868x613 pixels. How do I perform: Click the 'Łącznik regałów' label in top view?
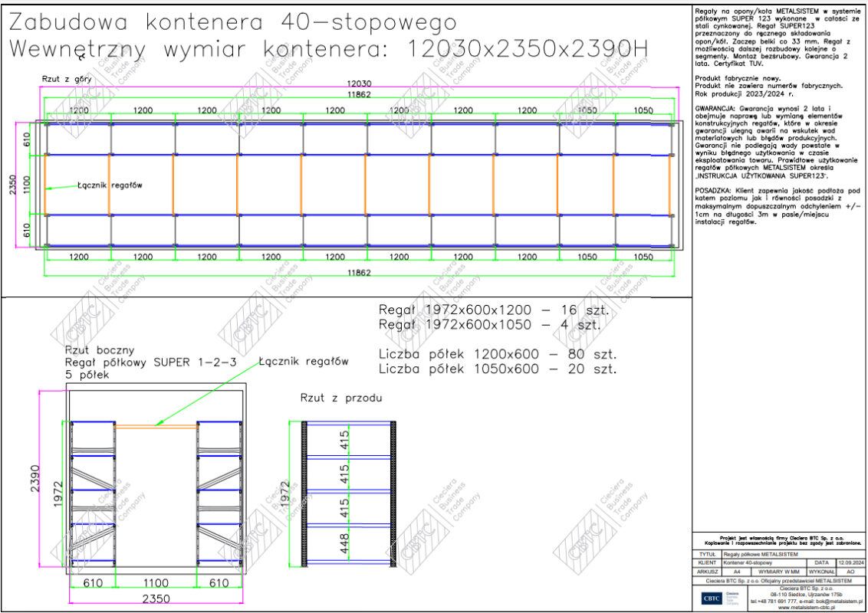[110, 185]
